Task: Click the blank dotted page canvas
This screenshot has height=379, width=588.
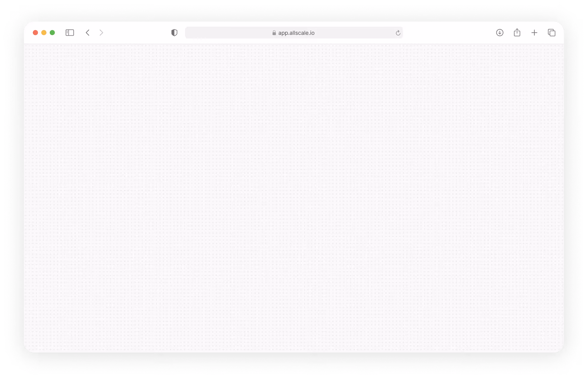Action: (294, 198)
